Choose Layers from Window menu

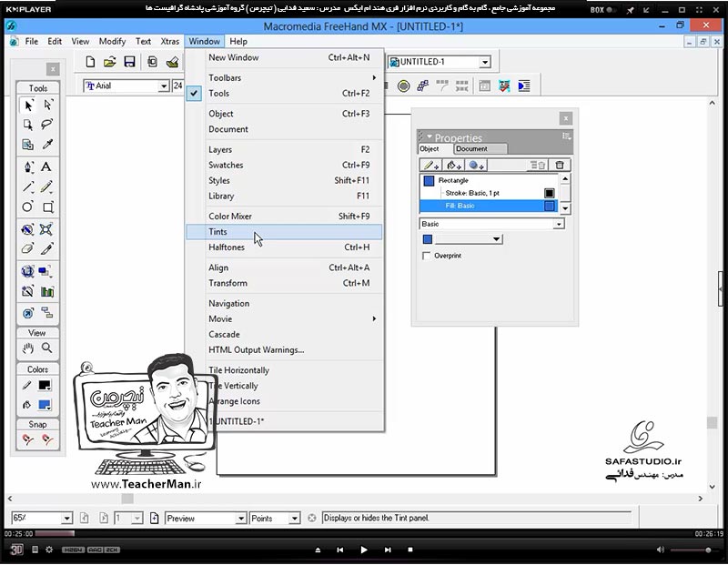285,149
